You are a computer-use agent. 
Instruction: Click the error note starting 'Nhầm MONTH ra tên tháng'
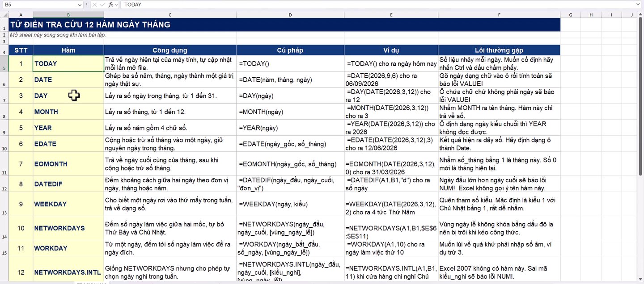click(499, 112)
